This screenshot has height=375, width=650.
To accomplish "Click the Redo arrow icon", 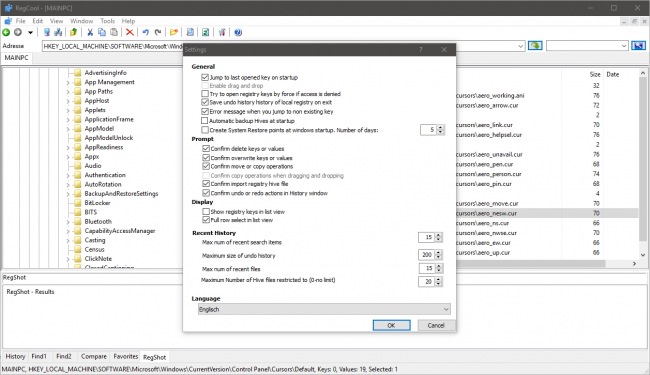I will (x=158, y=32).
